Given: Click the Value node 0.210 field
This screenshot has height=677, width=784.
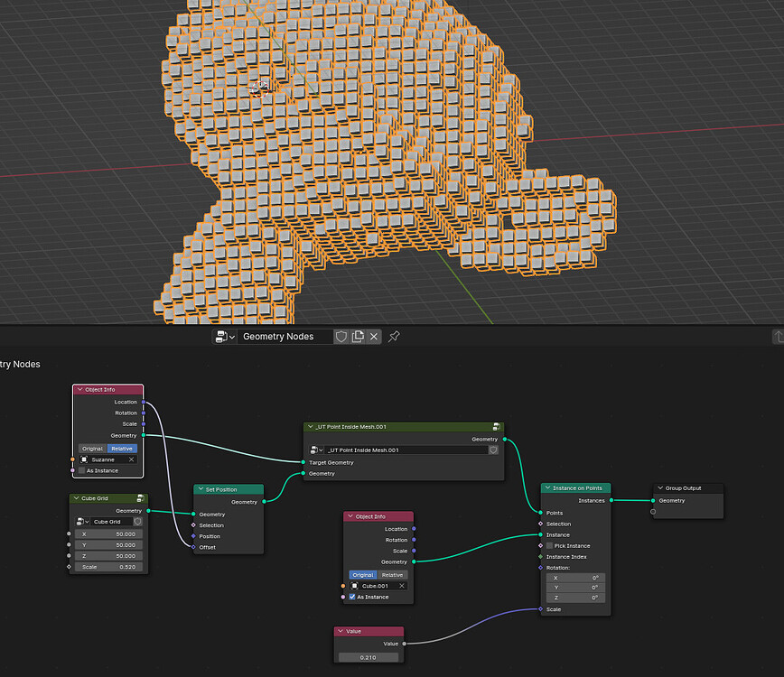Looking at the screenshot, I should click(369, 657).
